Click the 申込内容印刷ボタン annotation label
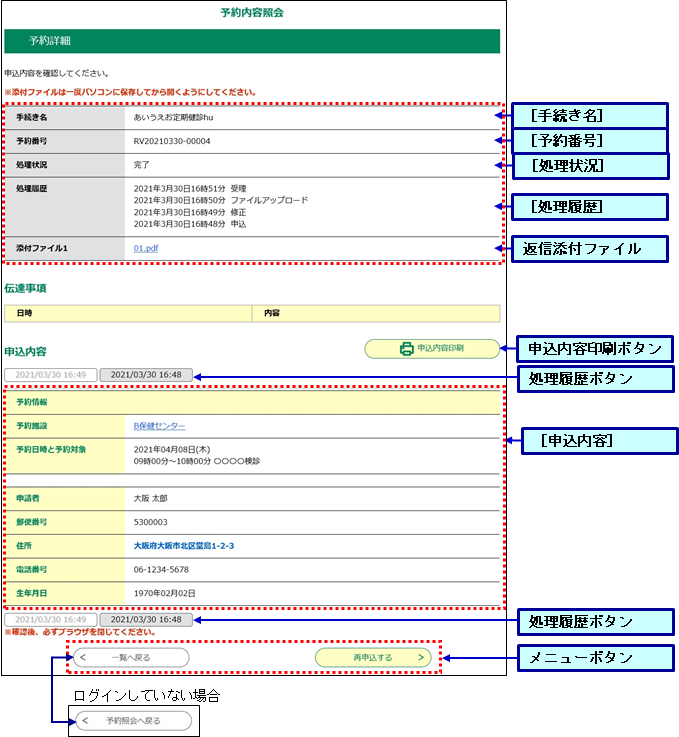679x737 pixels. (x=594, y=348)
